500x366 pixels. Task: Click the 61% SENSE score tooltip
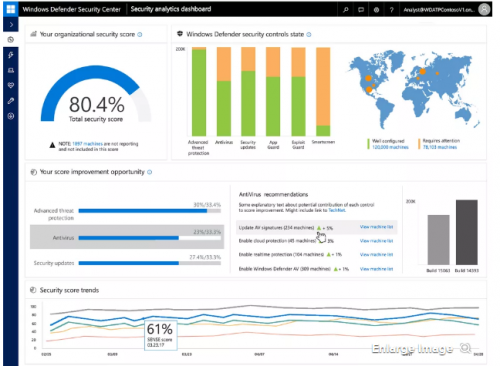(x=161, y=335)
